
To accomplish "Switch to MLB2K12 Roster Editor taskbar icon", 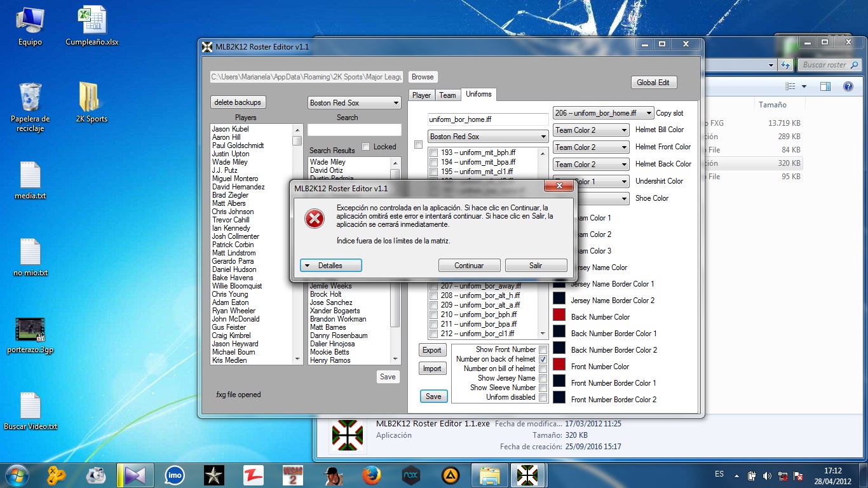I will (x=528, y=475).
